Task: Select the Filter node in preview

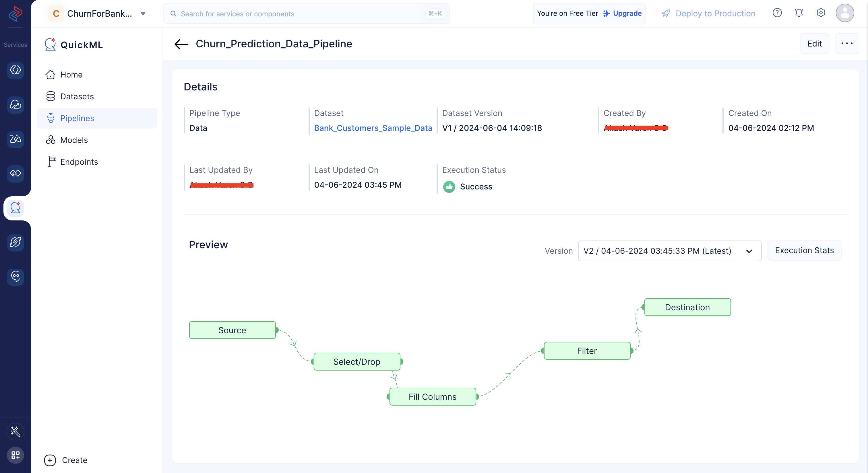Action: (587, 351)
